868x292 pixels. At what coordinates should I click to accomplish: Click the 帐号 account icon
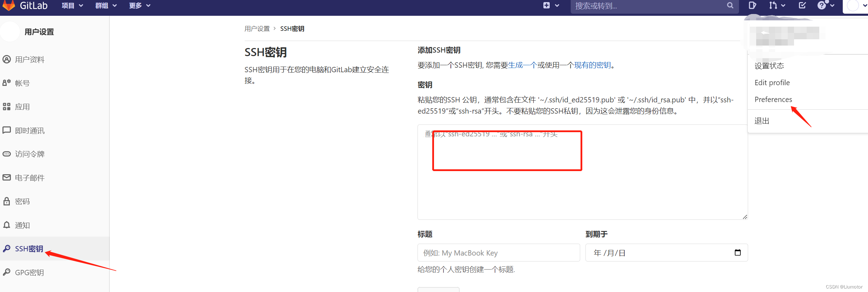pyautogui.click(x=7, y=83)
